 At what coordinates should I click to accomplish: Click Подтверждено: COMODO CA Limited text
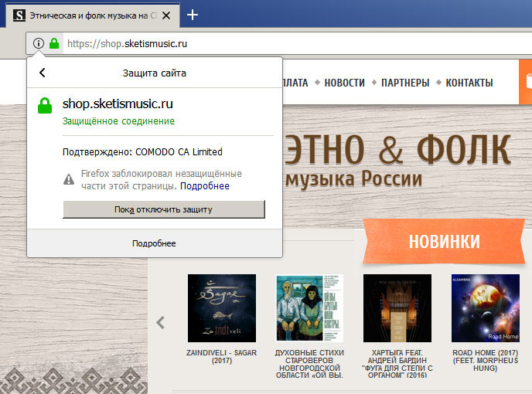[x=142, y=152]
